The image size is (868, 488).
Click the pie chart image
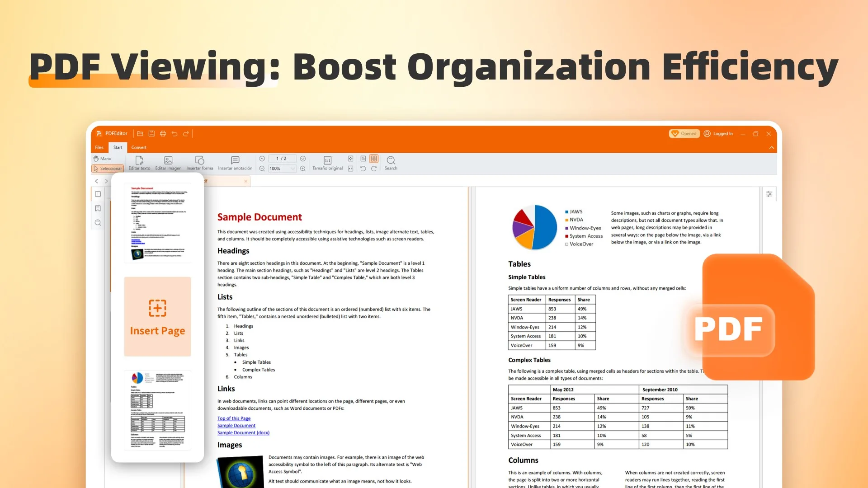(534, 227)
